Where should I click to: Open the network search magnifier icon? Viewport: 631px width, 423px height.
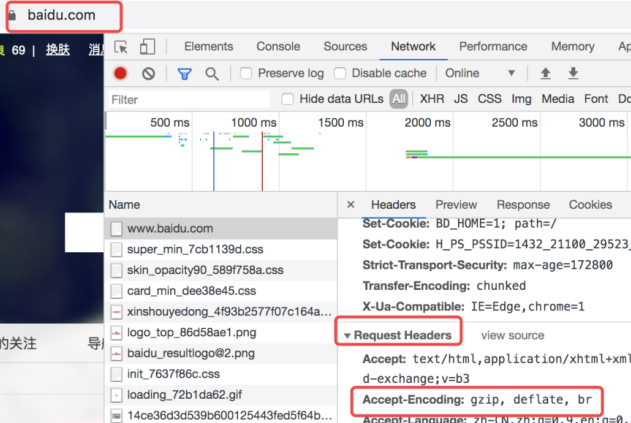tap(212, 74)
